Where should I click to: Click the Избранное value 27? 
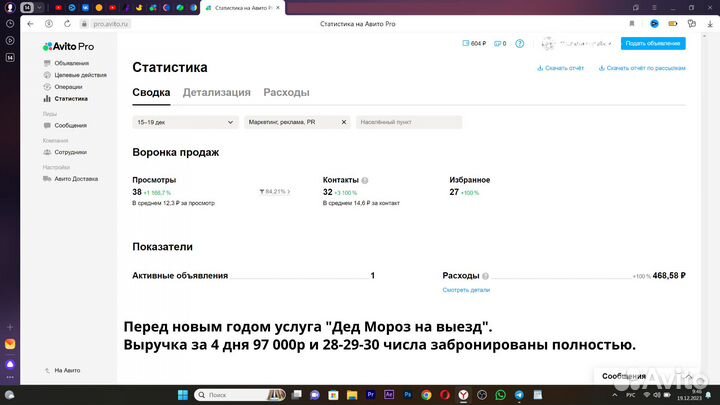(454, 192)
